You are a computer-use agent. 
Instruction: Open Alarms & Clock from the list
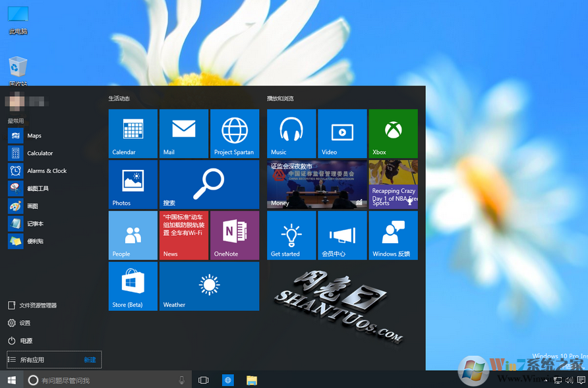[46, 171]
